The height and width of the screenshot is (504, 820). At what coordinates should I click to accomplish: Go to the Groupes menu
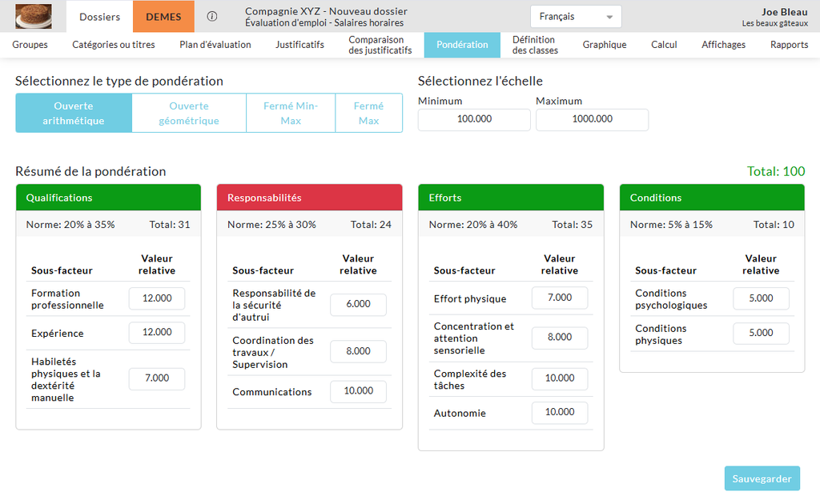30,44
